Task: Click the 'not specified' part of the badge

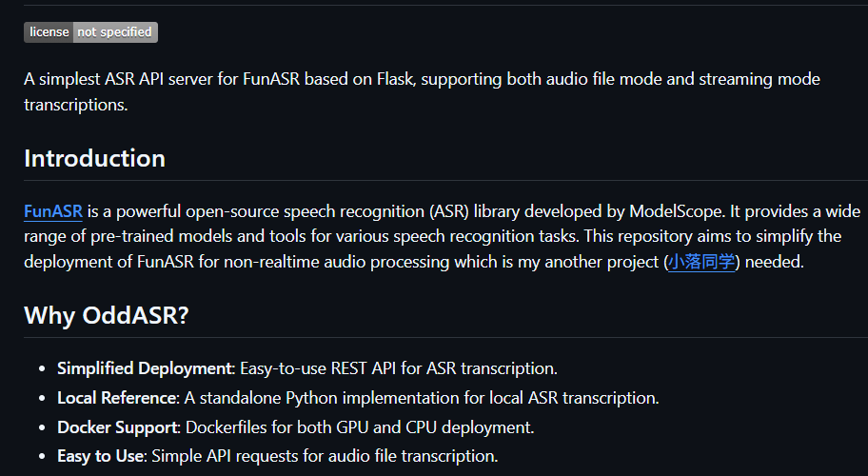Action: pyautogui.click(x=115, y=32)
